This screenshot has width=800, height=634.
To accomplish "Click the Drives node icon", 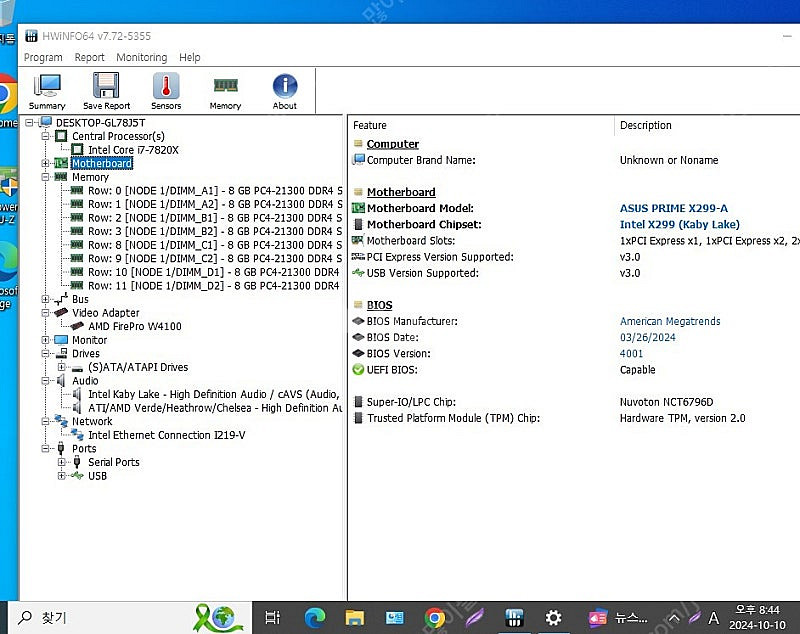I will tap(61, 353).
